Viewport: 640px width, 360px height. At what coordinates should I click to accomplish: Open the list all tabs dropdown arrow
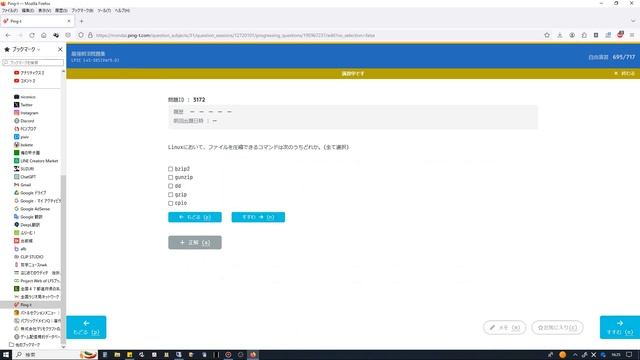point(633,21)
